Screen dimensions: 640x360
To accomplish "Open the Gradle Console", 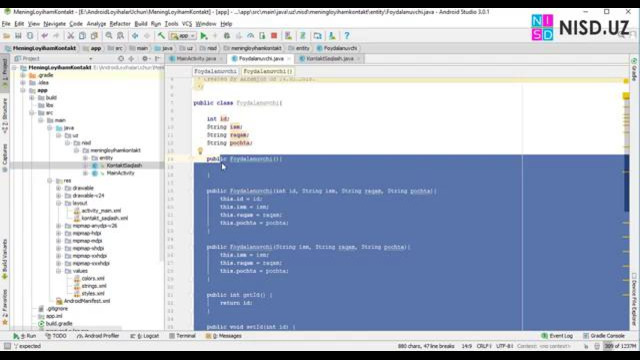I will [x=604, y=336].
